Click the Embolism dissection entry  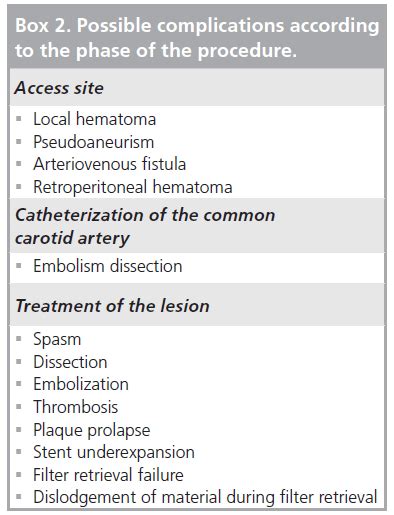[x=108, y=266]
